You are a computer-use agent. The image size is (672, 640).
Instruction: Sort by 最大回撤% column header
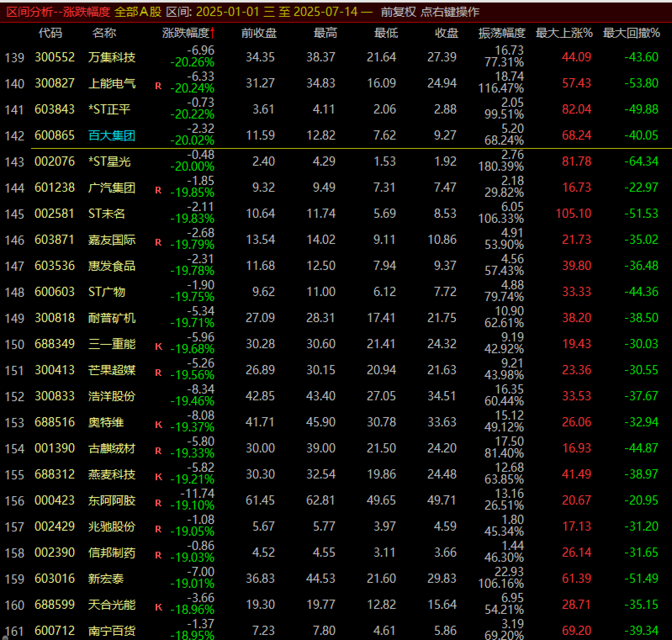631,33
